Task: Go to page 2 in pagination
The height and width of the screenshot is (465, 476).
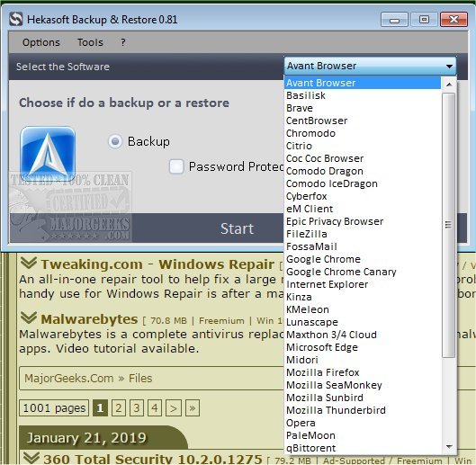Action: point(119,408)
